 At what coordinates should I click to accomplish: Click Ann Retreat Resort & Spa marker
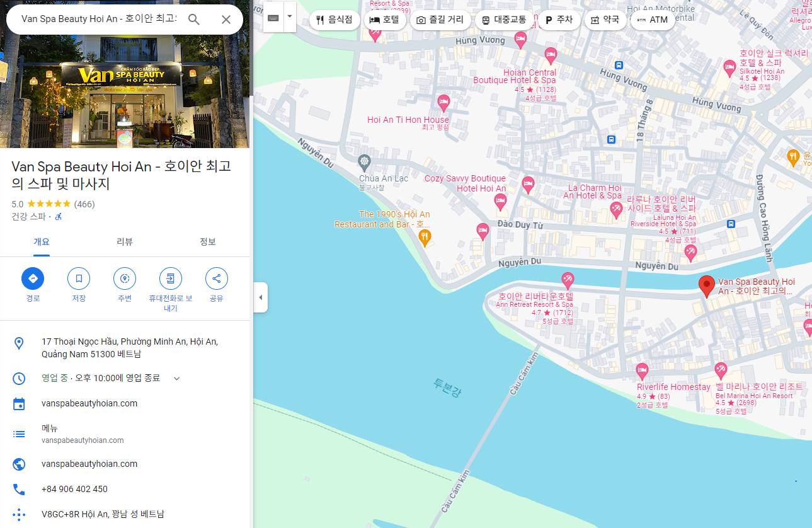(568, 280)
